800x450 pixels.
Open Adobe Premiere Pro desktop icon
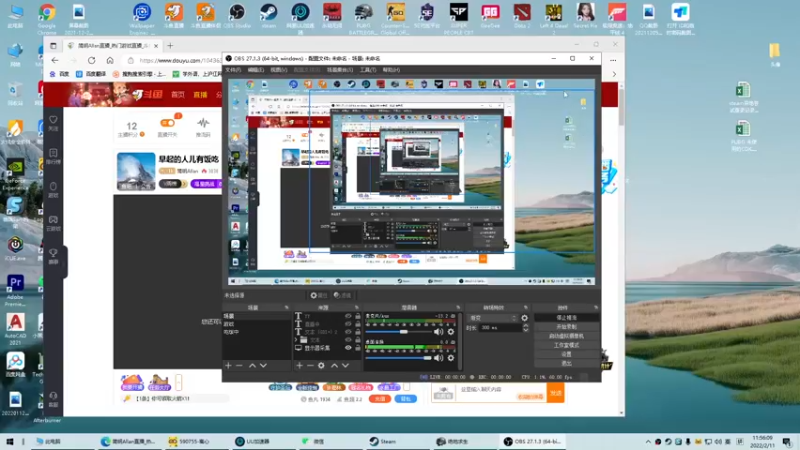point(15,290)
